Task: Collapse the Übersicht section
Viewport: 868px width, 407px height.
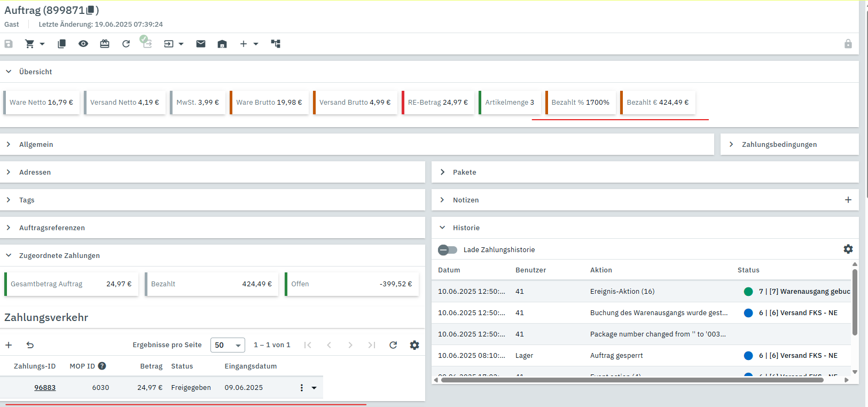Action: coord(9,72)
